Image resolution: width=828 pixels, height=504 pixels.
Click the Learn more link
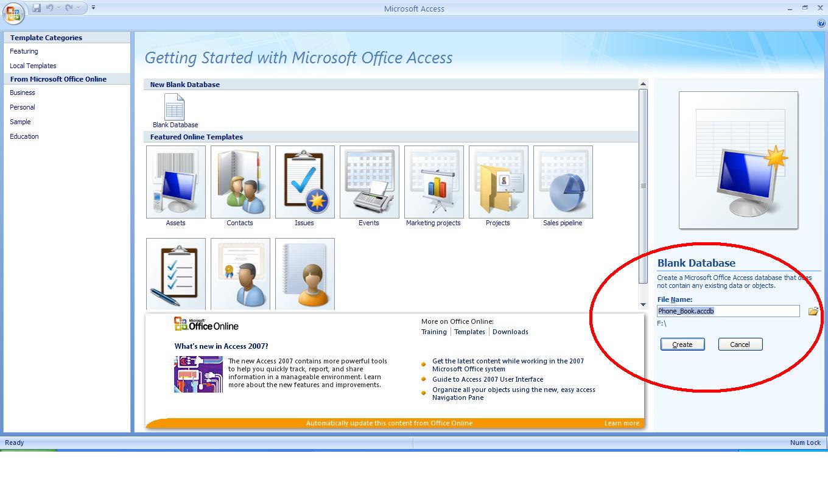pos(622,423)
